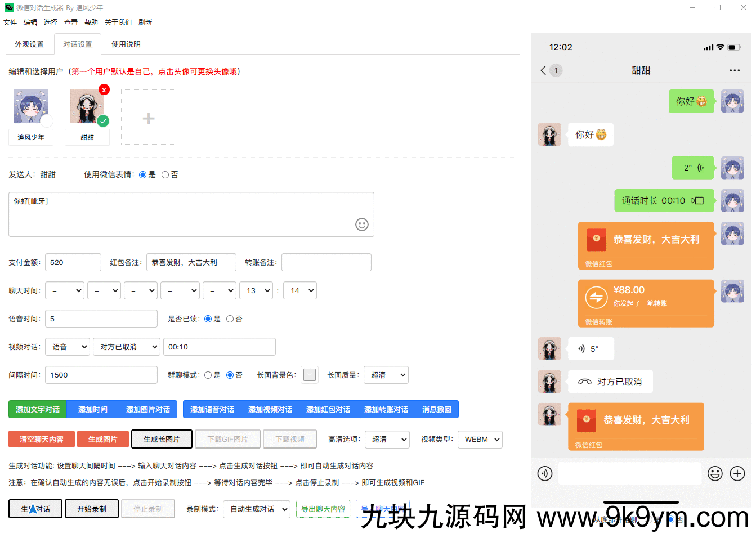Click the 支付金额 input field

(x=73, y=263)
